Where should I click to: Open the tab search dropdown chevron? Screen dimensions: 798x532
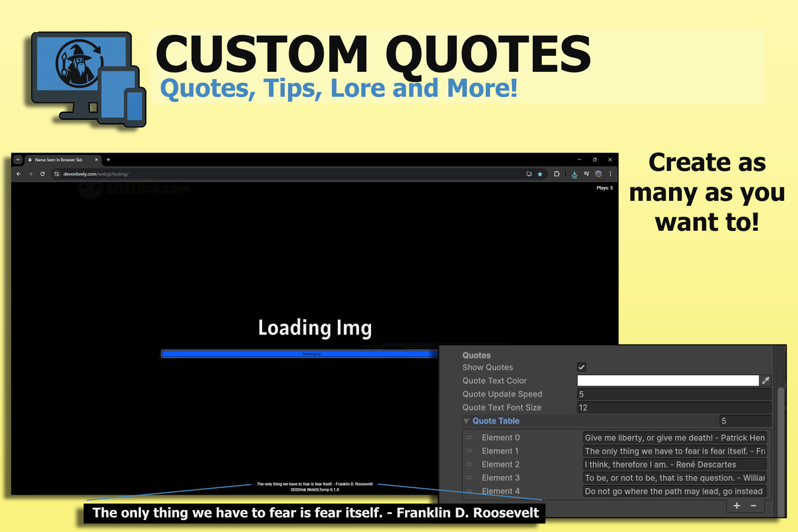(17, 160)
